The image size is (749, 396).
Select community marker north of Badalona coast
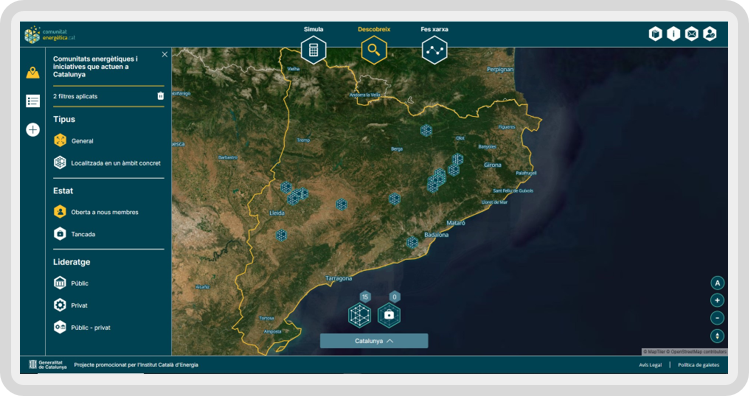tap(412, 243)
